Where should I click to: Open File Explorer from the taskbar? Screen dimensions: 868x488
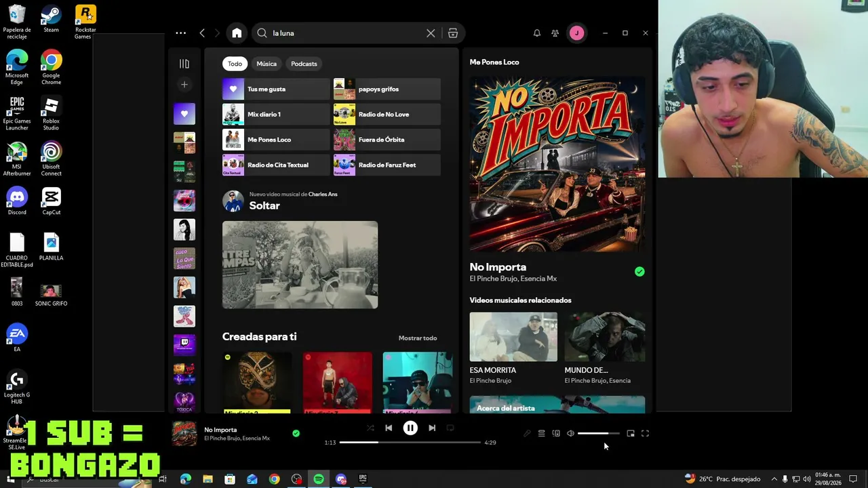click(x=208, y=479)
